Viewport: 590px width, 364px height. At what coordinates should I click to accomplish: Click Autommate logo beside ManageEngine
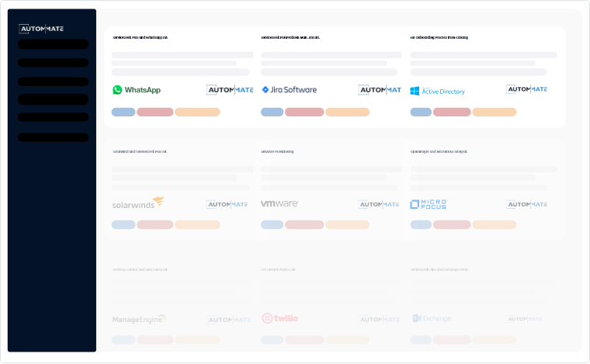[x=229, y=320]
